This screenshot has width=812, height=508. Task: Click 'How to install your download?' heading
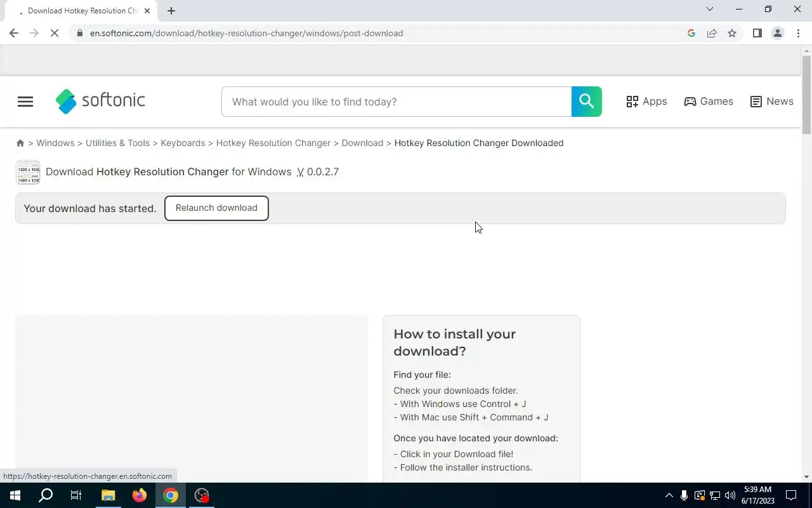pyautogui.click(x=455, y=342)
